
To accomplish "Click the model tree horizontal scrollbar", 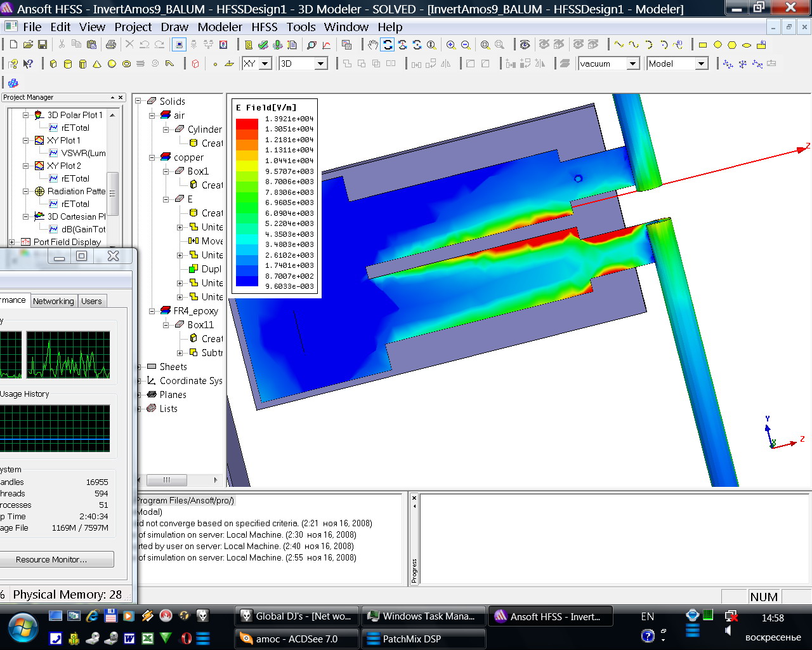I will 167,480.
